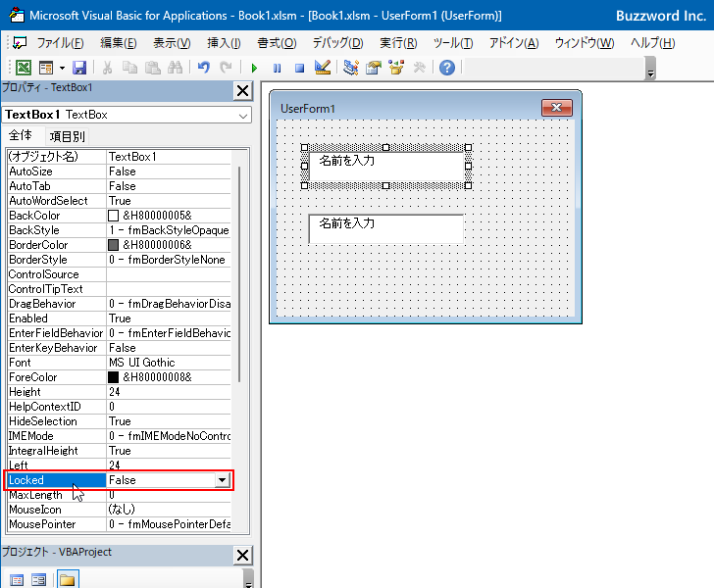The height and width of the screenshot is (588, 714).
Task: Open Properties Window icon in toolbar
Action: pos(374,68)
